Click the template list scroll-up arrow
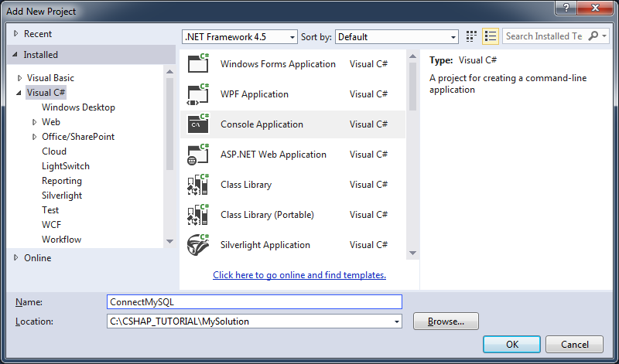This screenshot has height=364, width=619. point(412,56)
